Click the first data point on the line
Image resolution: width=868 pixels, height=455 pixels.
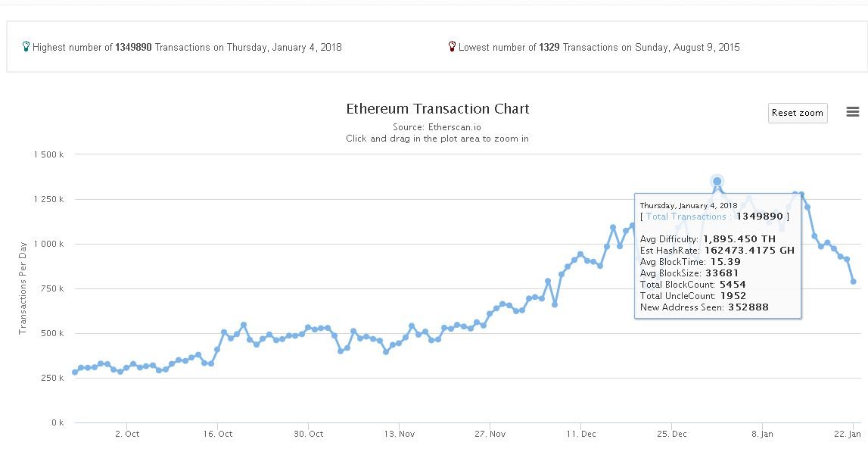74,372
